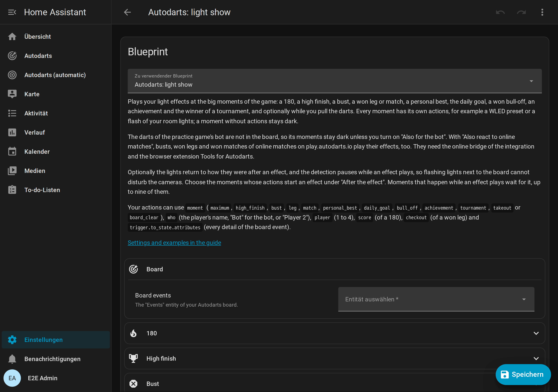
Task: Click the redo icon in the header
Action: point(521,12)
